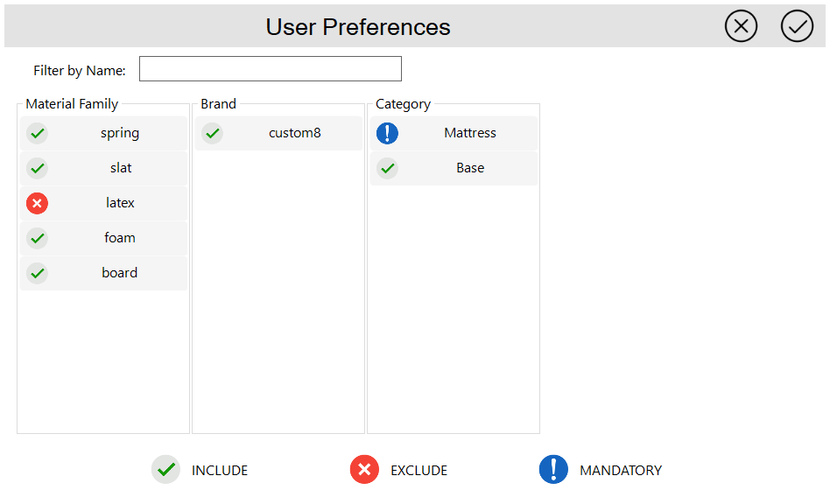Select the custom8 brand row
The image size is (830, 504).
pos(295,133)
